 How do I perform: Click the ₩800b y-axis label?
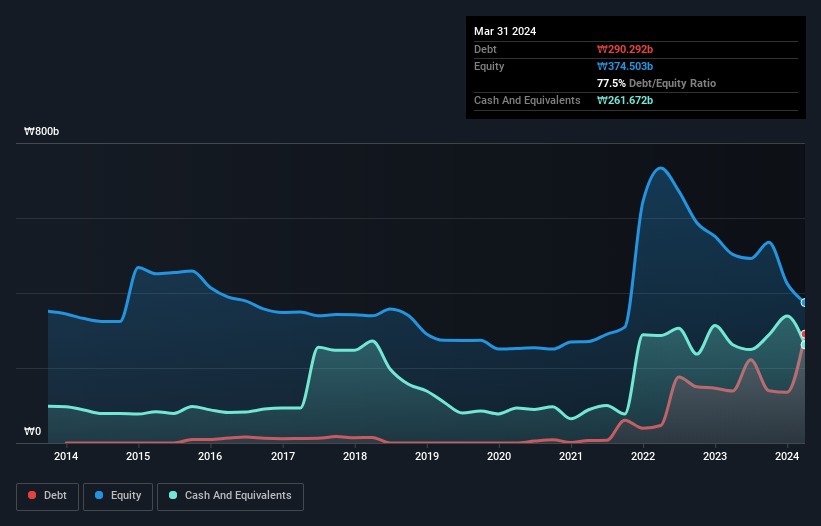(41, 131)
